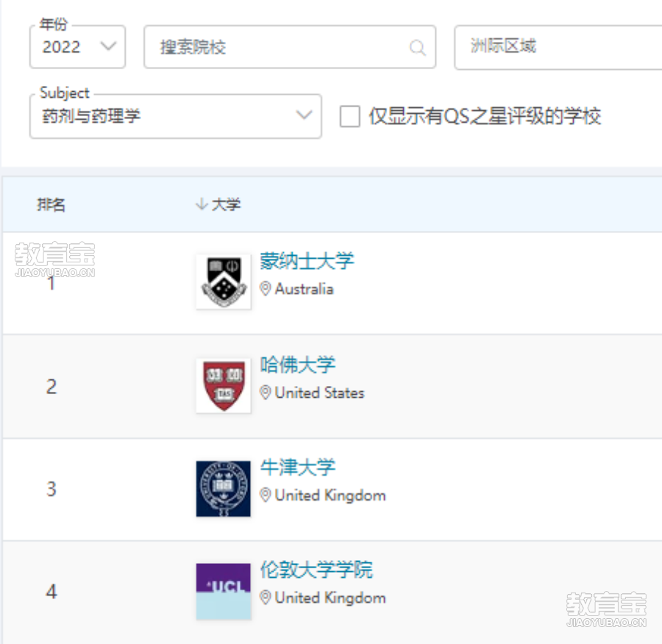Click location pin beside United States
This screenshot has height=644, width=662.
(265, 393)
